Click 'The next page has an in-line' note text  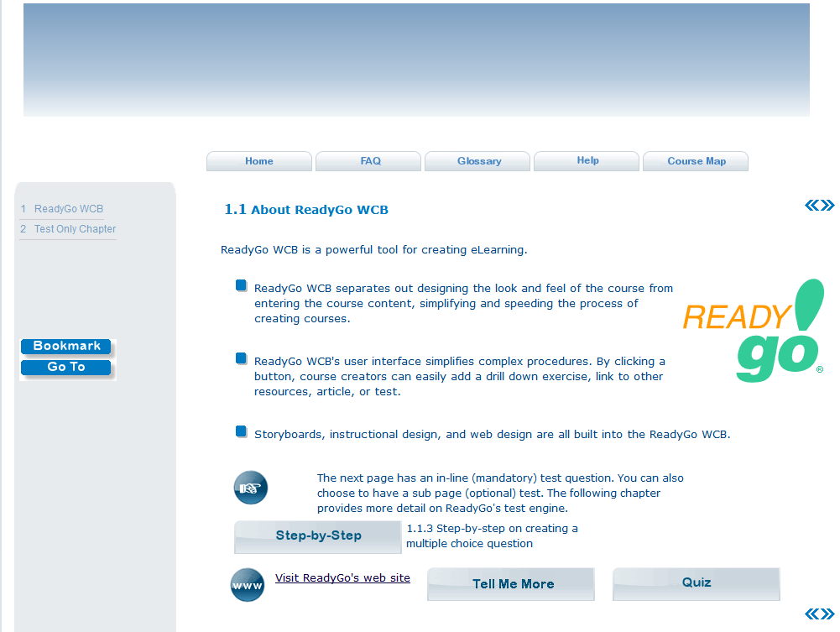point(500,493)
